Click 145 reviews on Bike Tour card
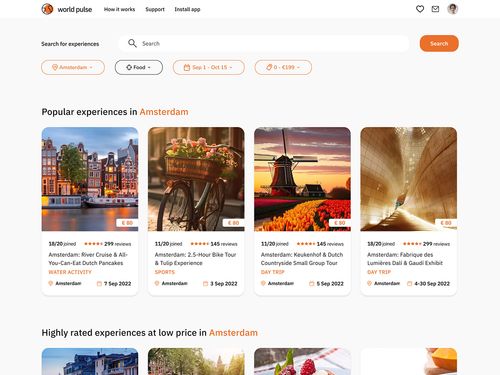 coord(224,244)
